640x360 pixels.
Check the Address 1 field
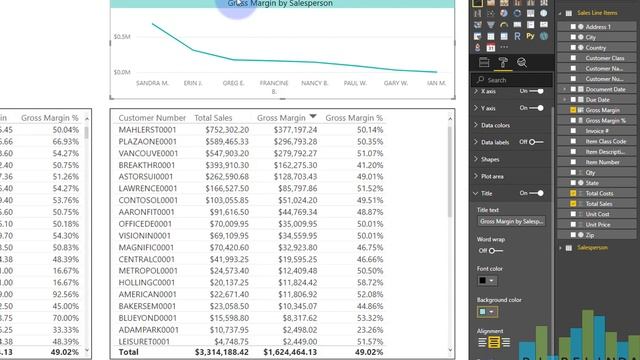coord(573,27)
